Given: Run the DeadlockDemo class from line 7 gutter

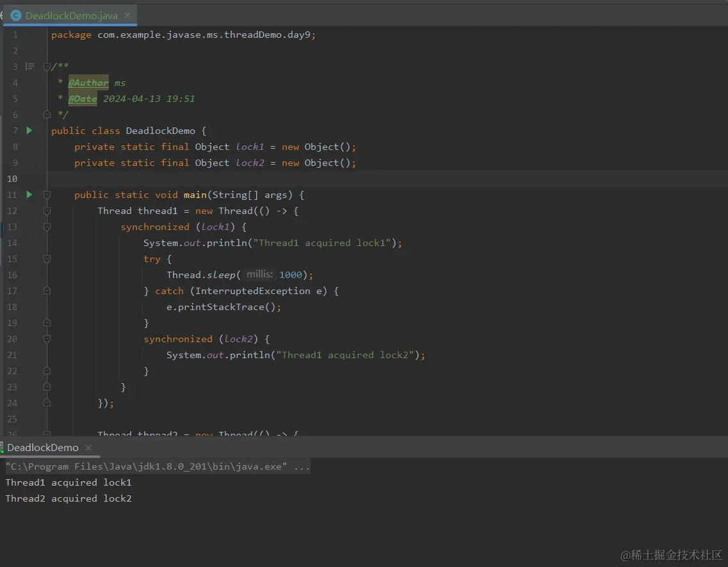Looking at the screenshot, I should click(x=29, y=131).
